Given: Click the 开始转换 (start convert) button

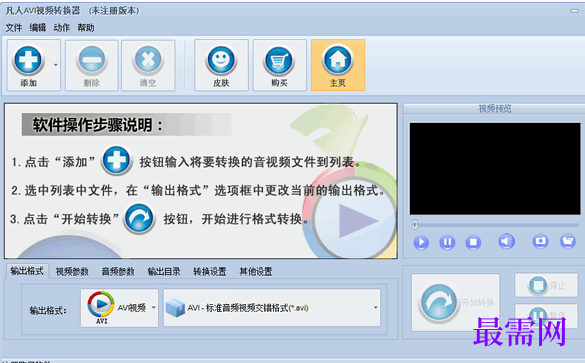Looking at the screenshot, I should click(456, 302).
